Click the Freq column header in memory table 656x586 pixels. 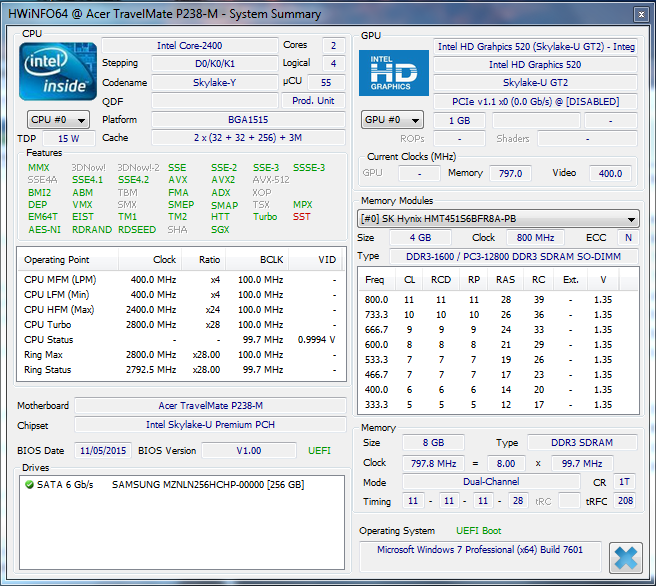pyautogui.click(x=377, y=280)
